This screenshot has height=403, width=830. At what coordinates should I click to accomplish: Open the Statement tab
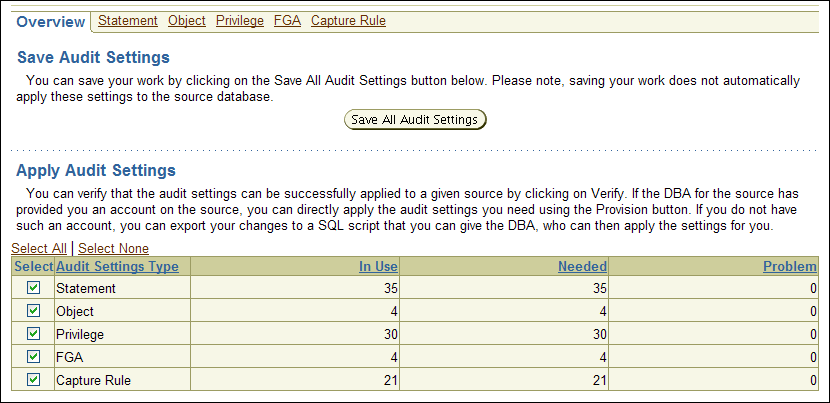pyautogui.click(x=128, y=21)
